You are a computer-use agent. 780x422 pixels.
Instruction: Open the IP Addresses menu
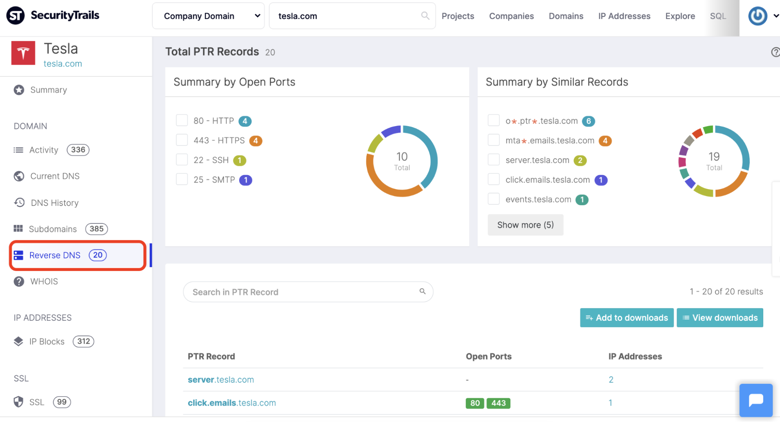point(624,16)
